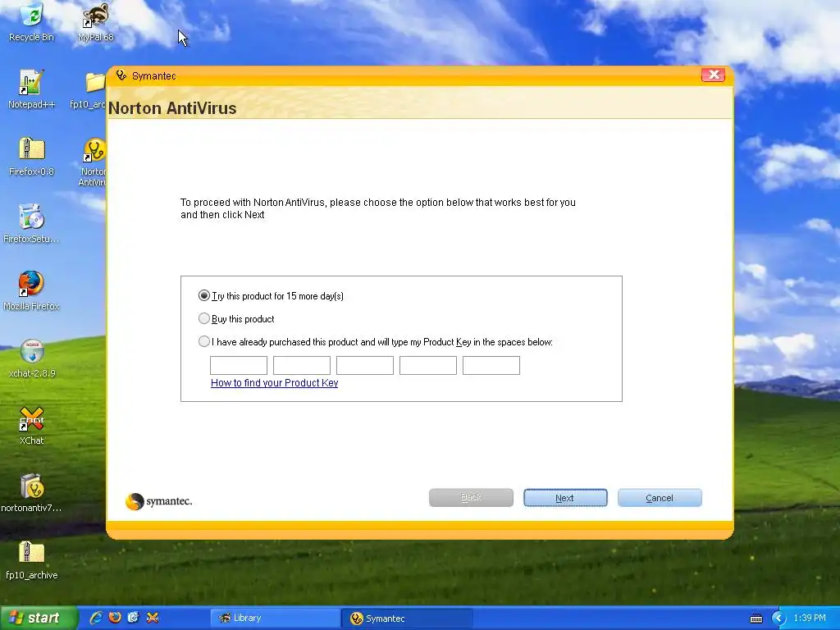This screenshot has height=630, width=840.
Task: Click the Cancel button
Action: 660,498
